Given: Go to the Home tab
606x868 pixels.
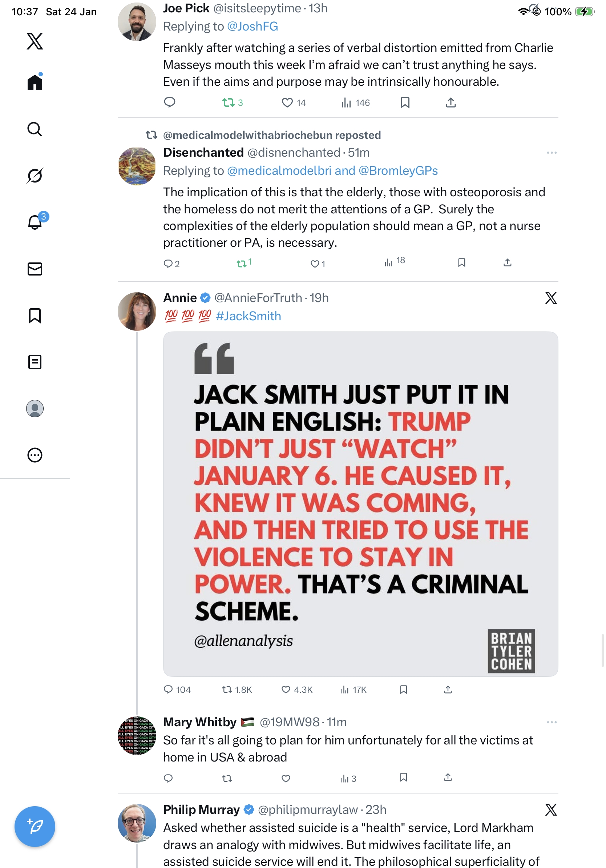Looking at the screenshot, I should pyautogui.click(x=35, y=82).
